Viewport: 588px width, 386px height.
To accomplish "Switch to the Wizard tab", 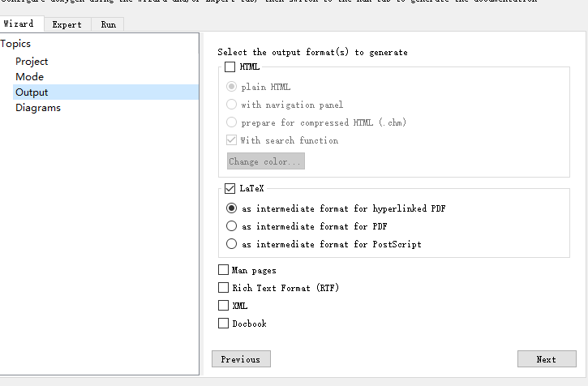I will [x=19, y=24].
